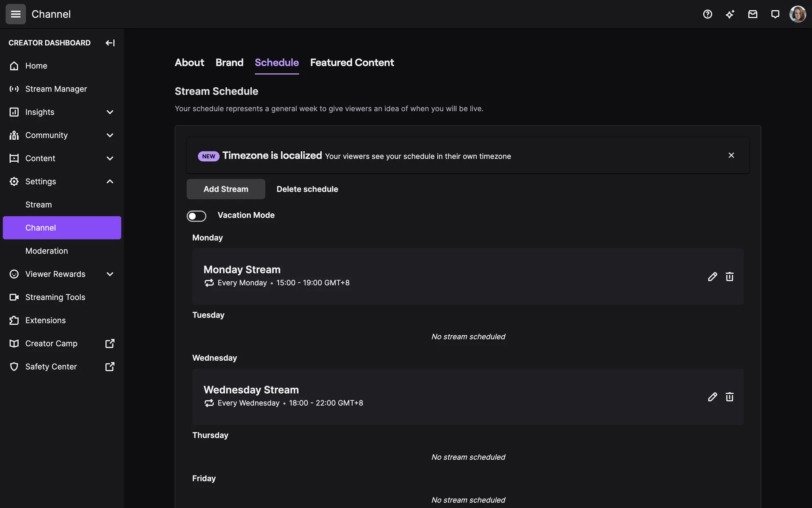Edit the Monday Stream with pencil icon
The height and width of the screenshot is (508, 812).
(x=712, y=277)
